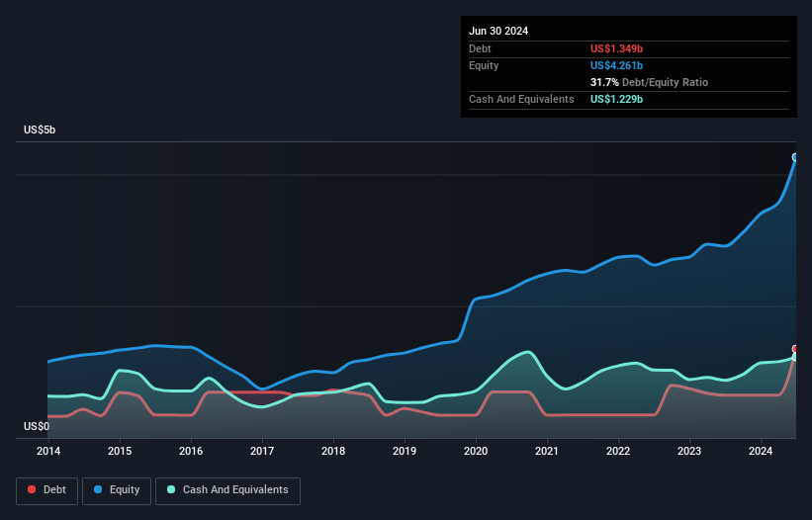The height and width of the screenshot is (520, 812).
Task: Toggle the Equity series legend button
Action: (x=117, y=490)
